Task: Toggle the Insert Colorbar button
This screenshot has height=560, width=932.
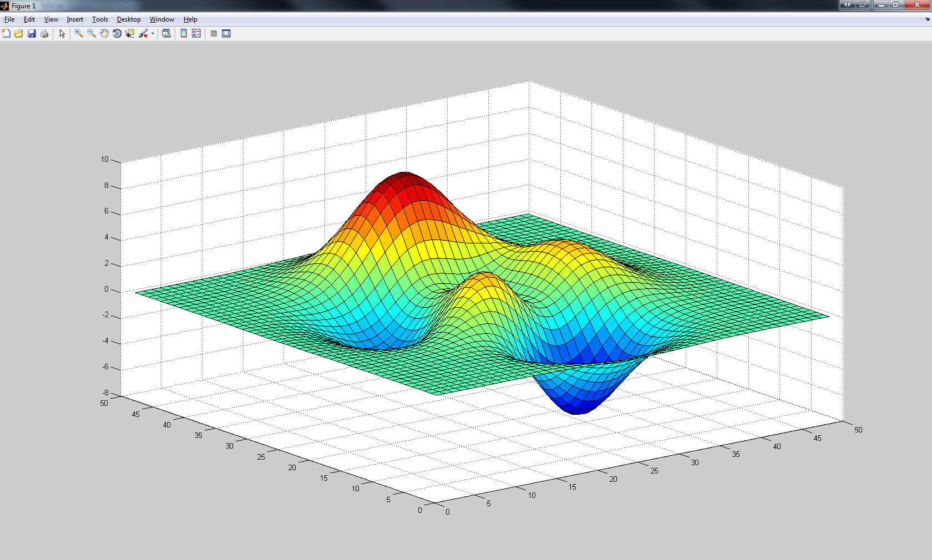Action: pyautogui.click(x=184, y=34)
